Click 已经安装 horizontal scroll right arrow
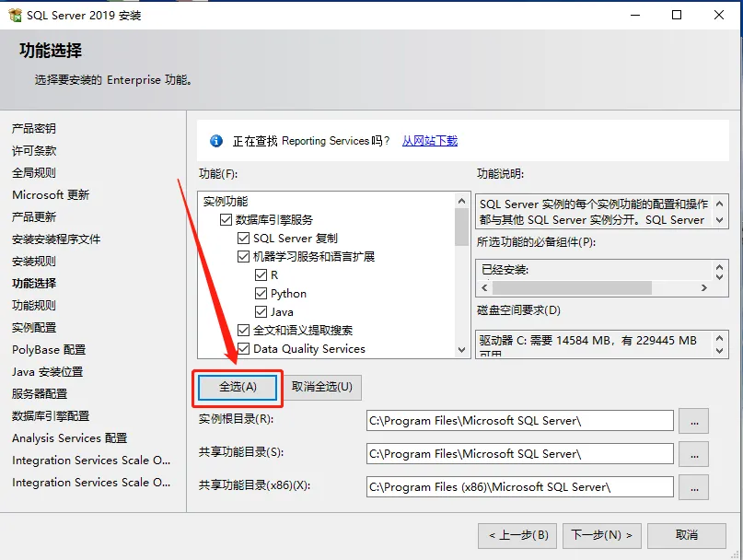The image size is (743, 560). point(704,287)
